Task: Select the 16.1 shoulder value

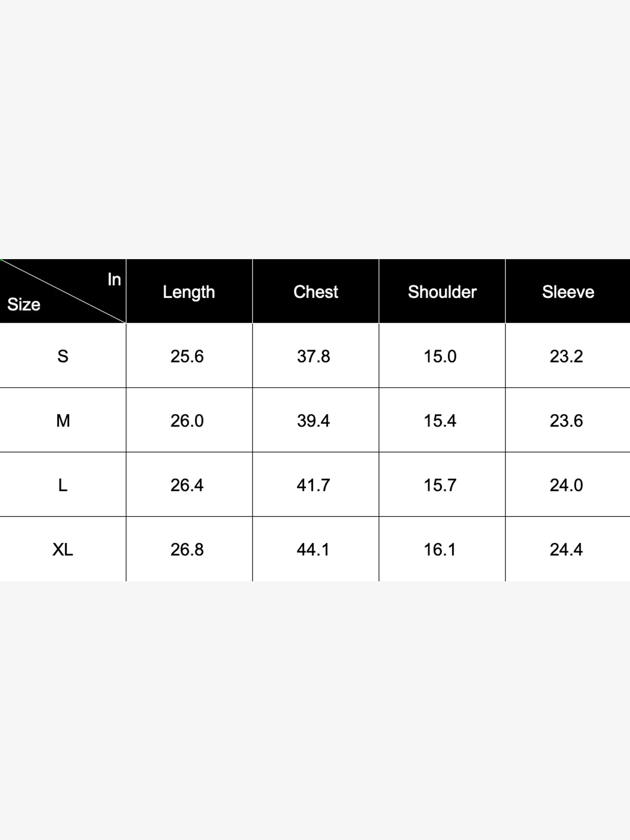Action: coord(440,549)
